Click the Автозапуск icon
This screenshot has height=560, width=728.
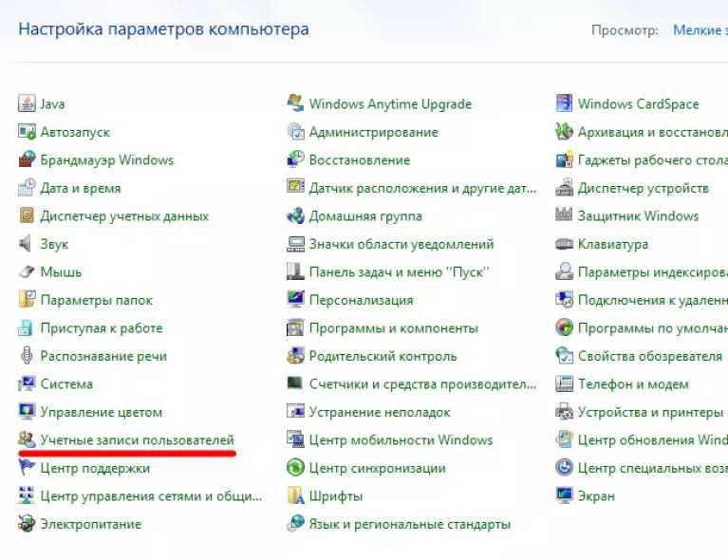(x=27, y=131)
